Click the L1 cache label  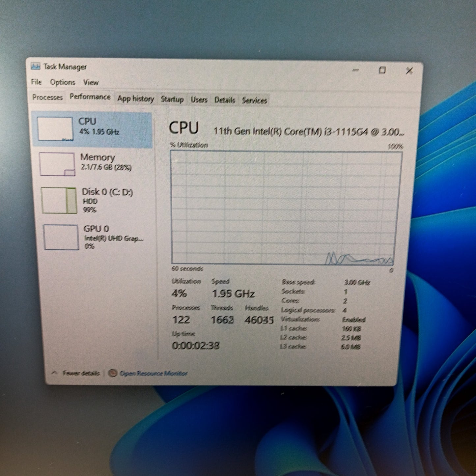(x=294, y=328)
